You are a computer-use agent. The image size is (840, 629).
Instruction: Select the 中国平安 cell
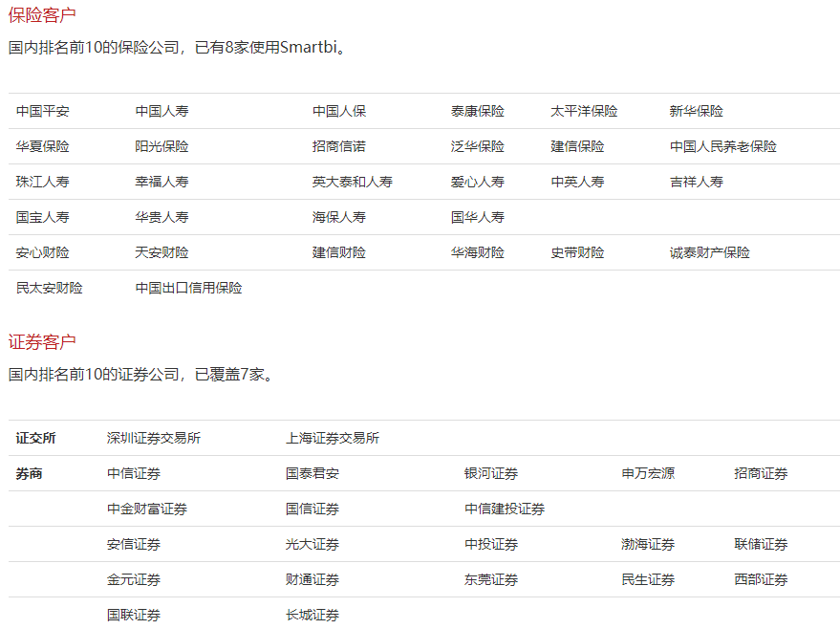(x=43, y=111)
